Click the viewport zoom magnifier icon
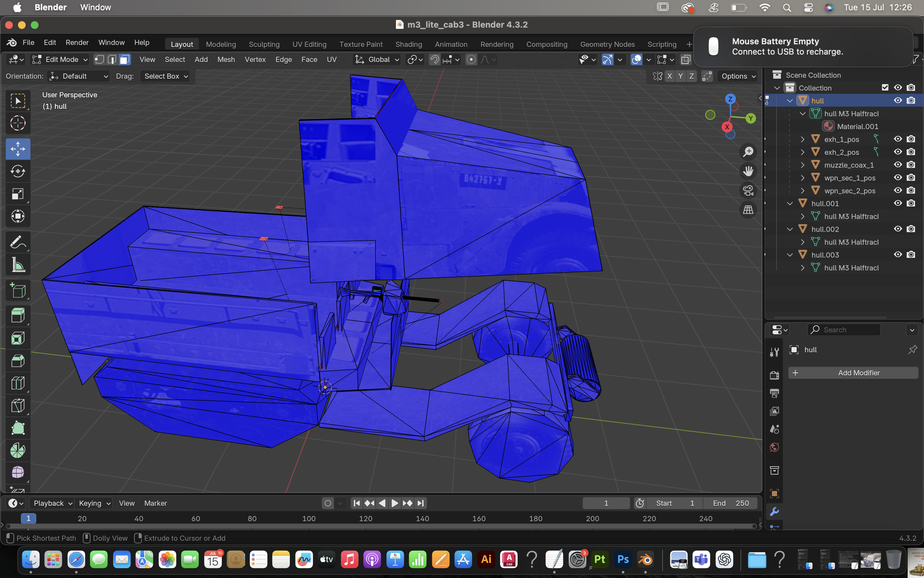The image size is (924, 578). coord(748,152)
